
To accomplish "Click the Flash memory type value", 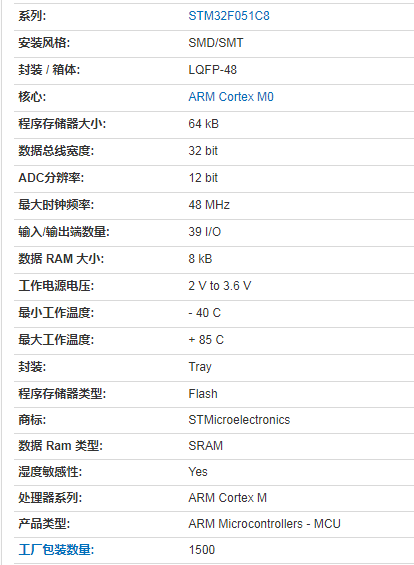I will (x=203, y=394).
